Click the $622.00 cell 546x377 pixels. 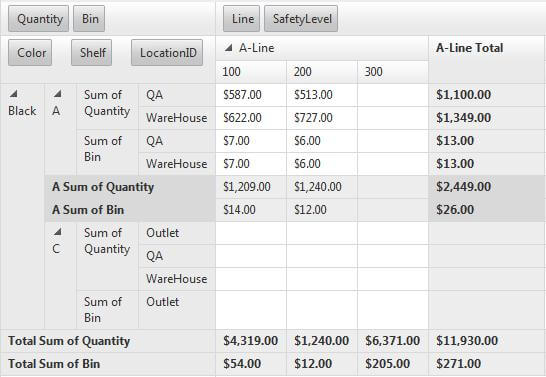(x=251, y=118)
